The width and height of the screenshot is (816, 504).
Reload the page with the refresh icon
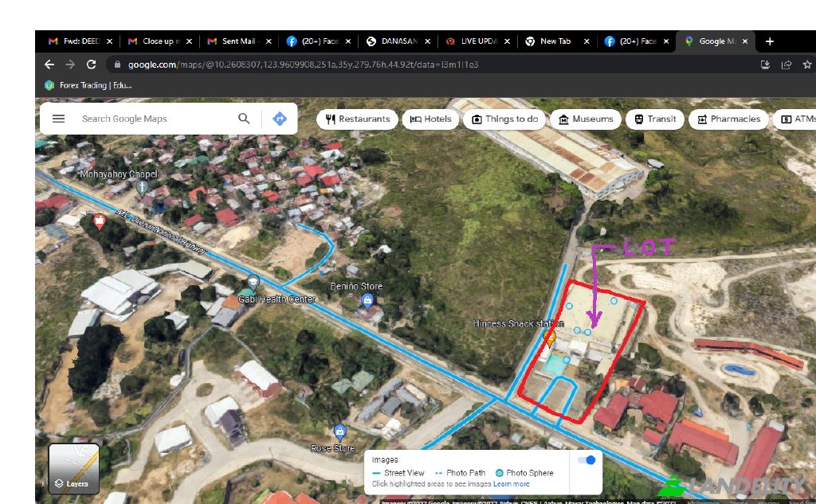pos(91,64)
